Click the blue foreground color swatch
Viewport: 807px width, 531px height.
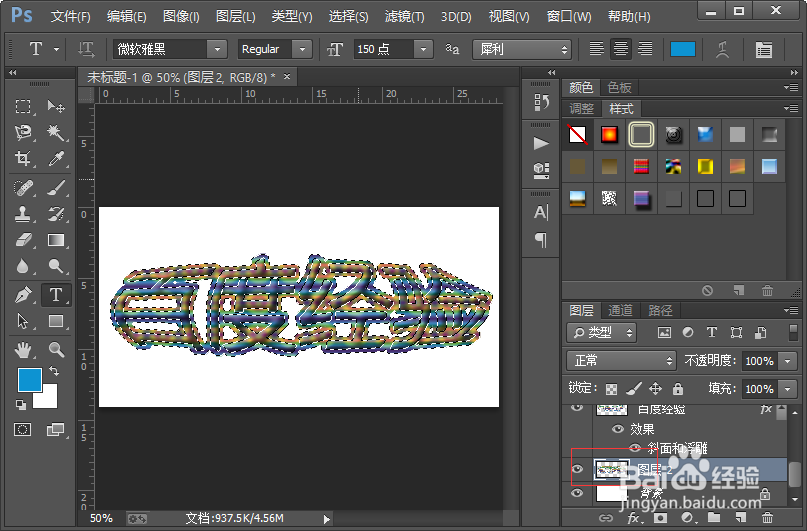[x=29, y=379]
